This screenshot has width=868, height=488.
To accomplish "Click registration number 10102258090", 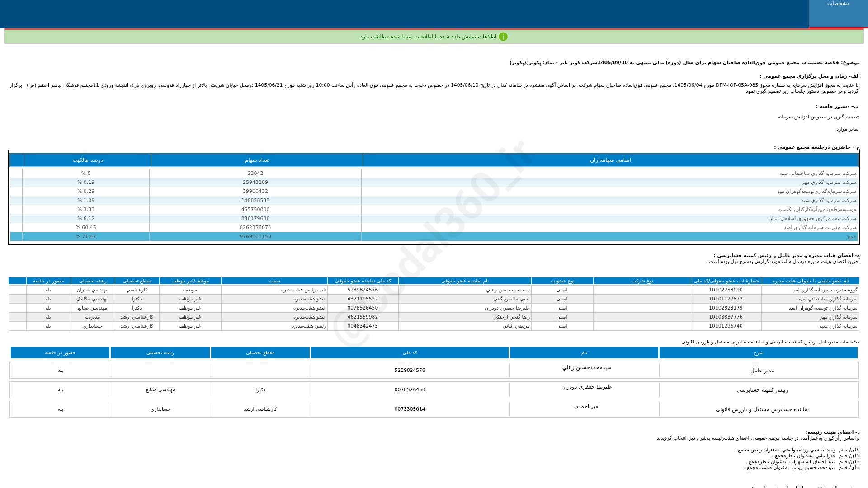I will pos(726,290).
